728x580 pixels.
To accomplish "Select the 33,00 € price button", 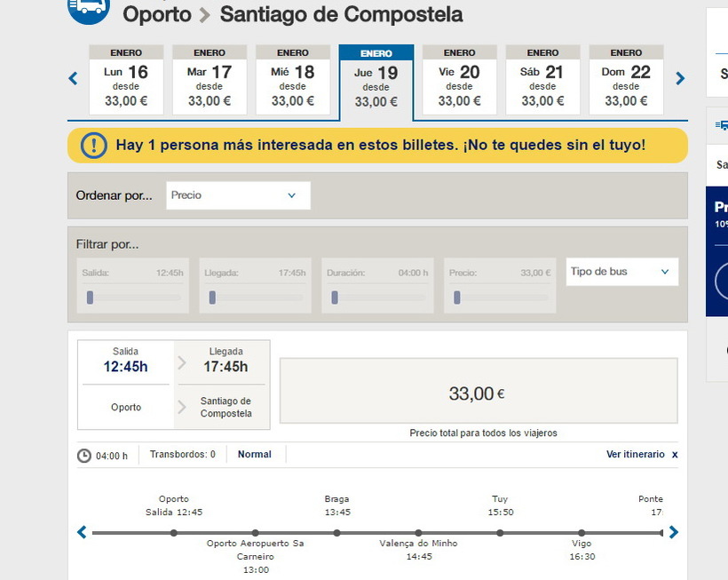I will 478,393.
